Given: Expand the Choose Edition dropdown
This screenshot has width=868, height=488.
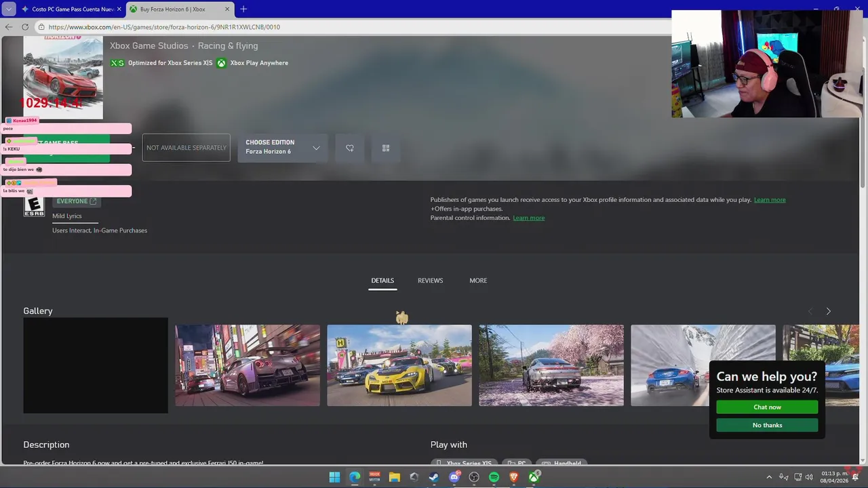Looking at the screenshot, I should [283, 148].
